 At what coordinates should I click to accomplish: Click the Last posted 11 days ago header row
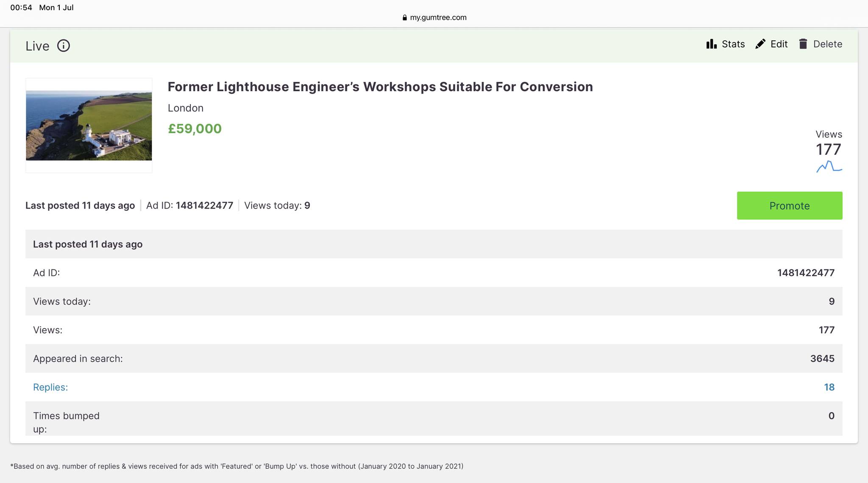[434, 244]
